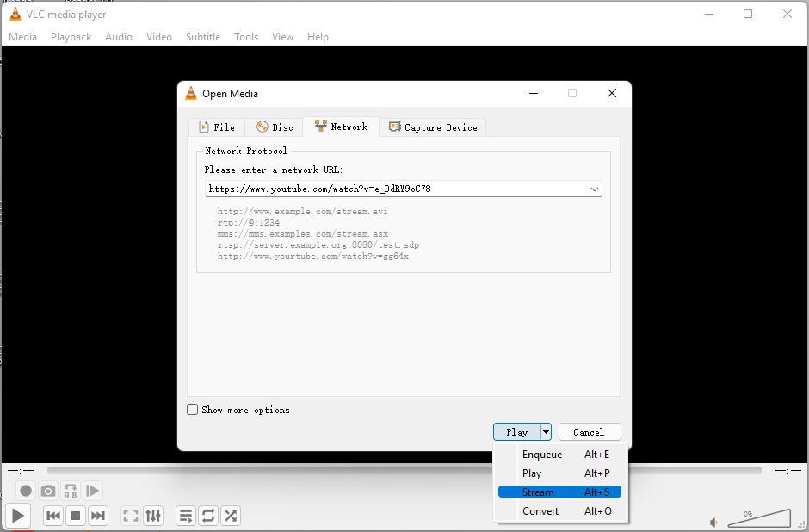Open the Subtitle menu
This screenshot has width=809, height=532.
coord(203,37)
